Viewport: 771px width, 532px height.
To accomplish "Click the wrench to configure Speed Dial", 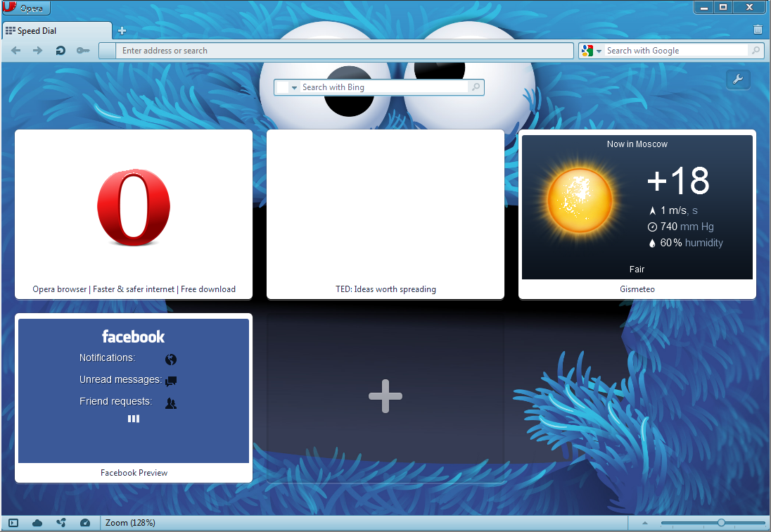I will click(738, 80).
